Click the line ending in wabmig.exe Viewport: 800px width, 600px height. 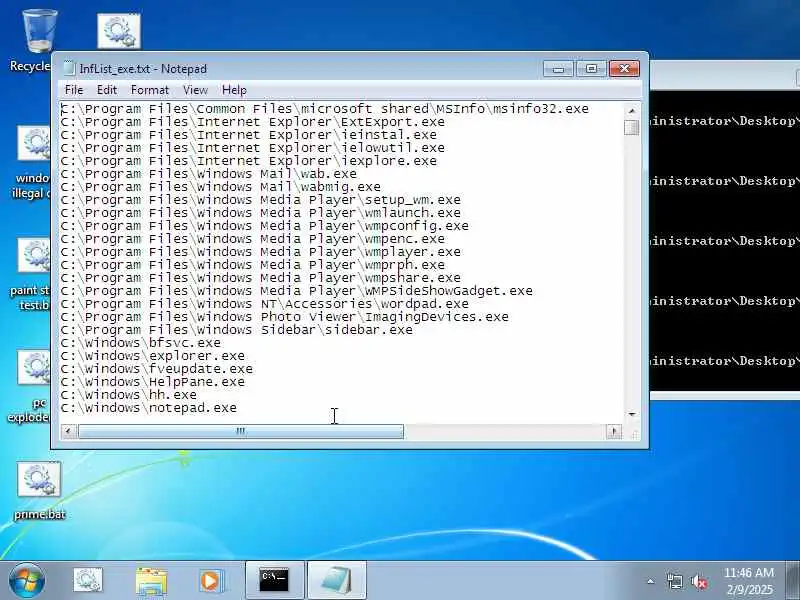tap(220, 187)
